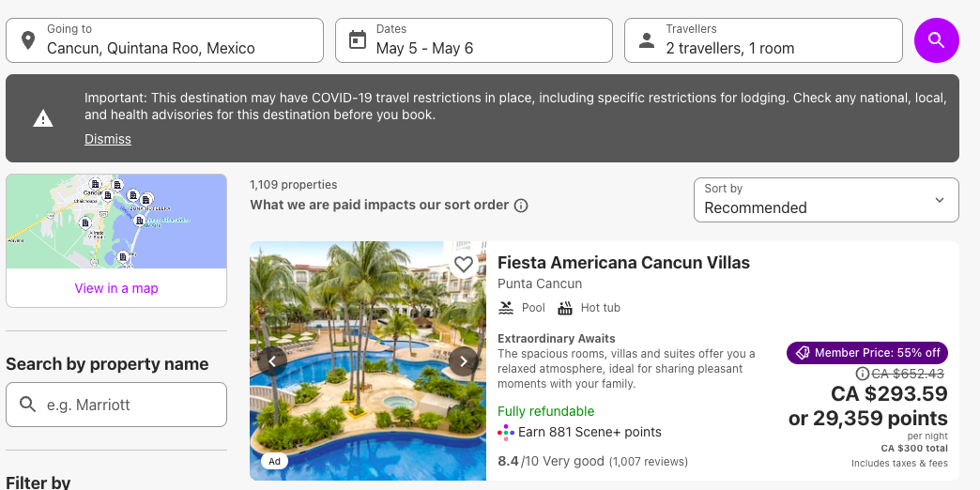Image resolution: width=980 pixels, height=490 pixels.
Task: Show previous hotel photo with left arrow
Action: (x=272, y=360)
